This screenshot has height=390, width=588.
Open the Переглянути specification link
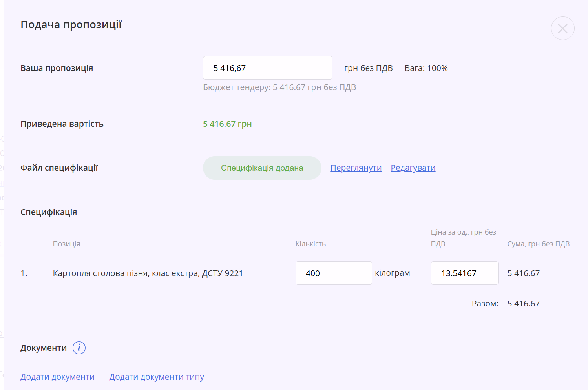point(356,168)
